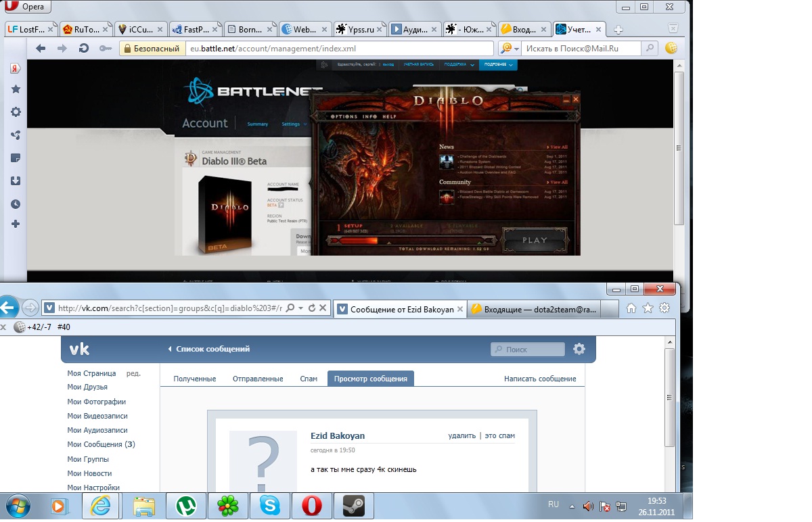Screen dimensions: 812x522
Task: Open the share icon panel in Opera sidebar
Action: 16,135
